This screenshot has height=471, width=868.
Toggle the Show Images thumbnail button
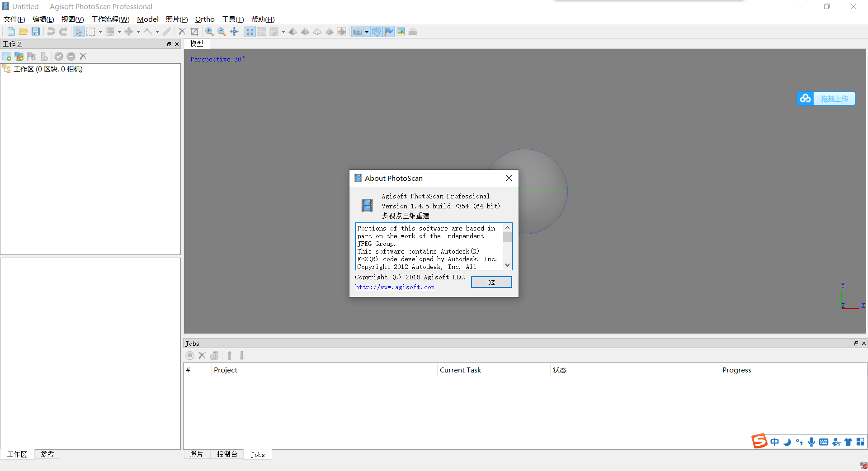(x=401, y=32)
